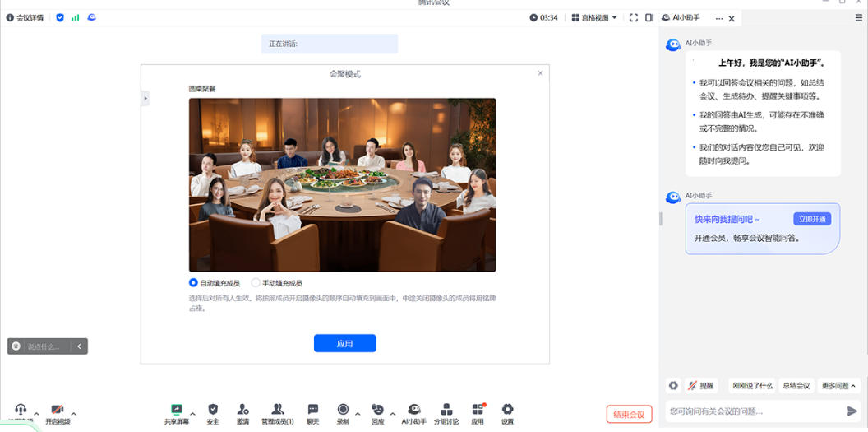Click the 刚刚说了什么 quick question
Viewport: 868px width, 432px height.
click(x=752, y=385)
